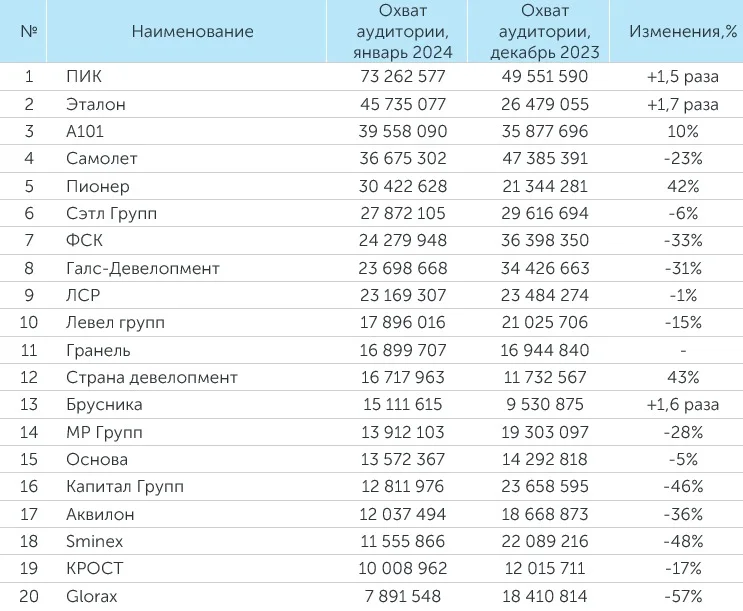This screenshot has width=743, height=611.
Task: Select the 'Страна девелопмент' cell
Action: pos(151,378)
